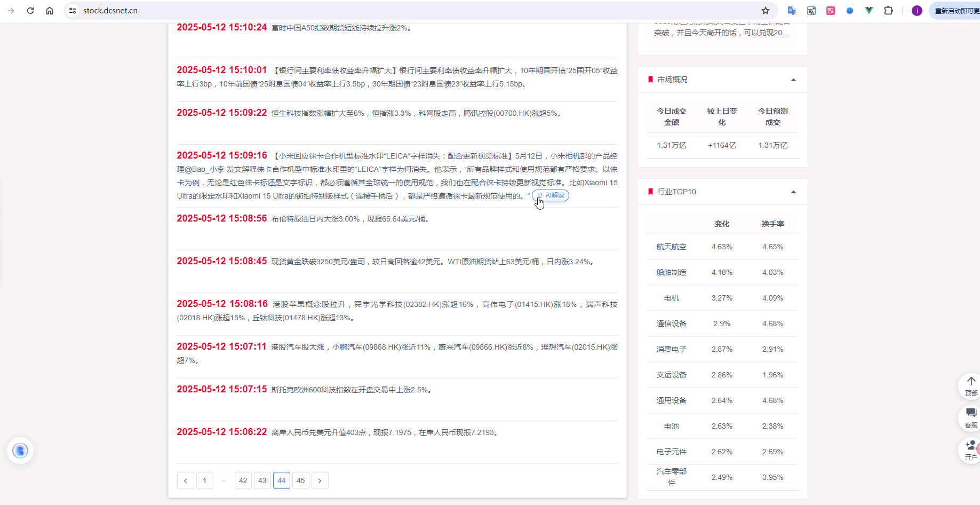
Task: Click the browser reload icon
Action: (30, 10)
